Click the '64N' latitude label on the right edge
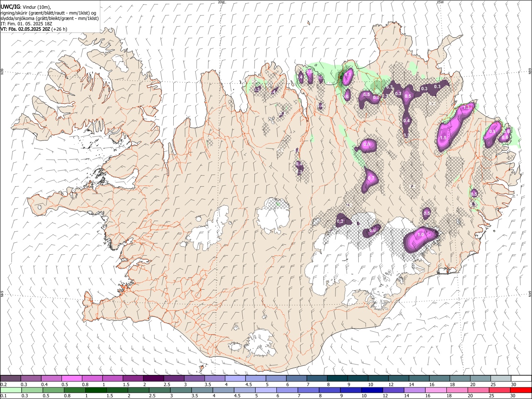This screenshot has width=532, height=399. 530,294
